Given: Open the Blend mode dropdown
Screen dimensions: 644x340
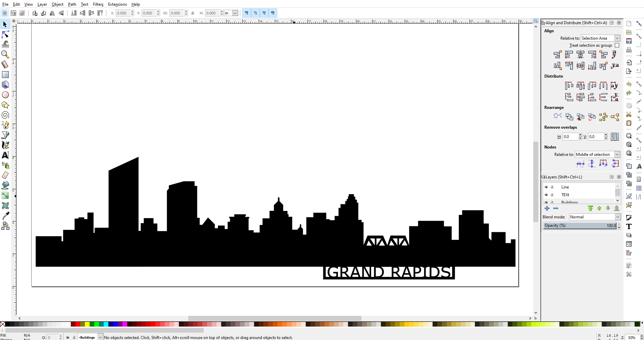Looking at the screenshot, I should pos(595,217).
